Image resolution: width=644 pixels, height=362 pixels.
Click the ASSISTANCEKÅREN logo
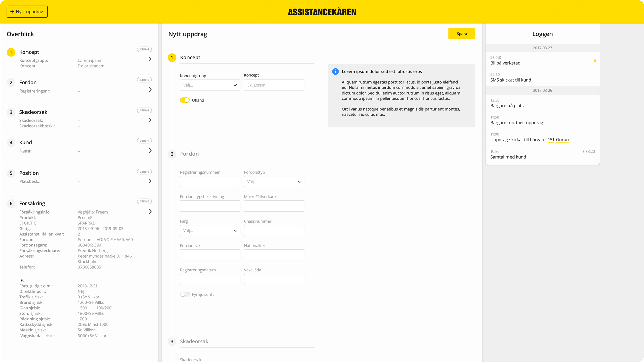coord(322,12)
